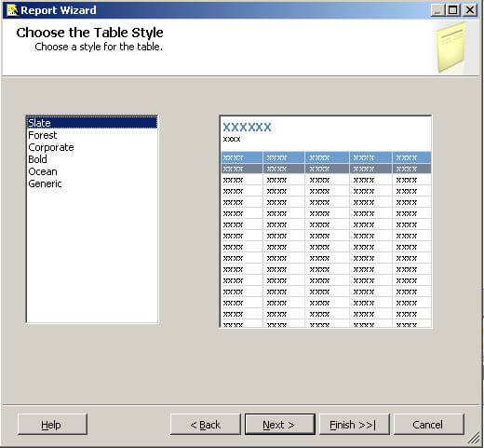Click the window resize grip corner
Viewport: 484px width, 448px height.
click(474, 439)
